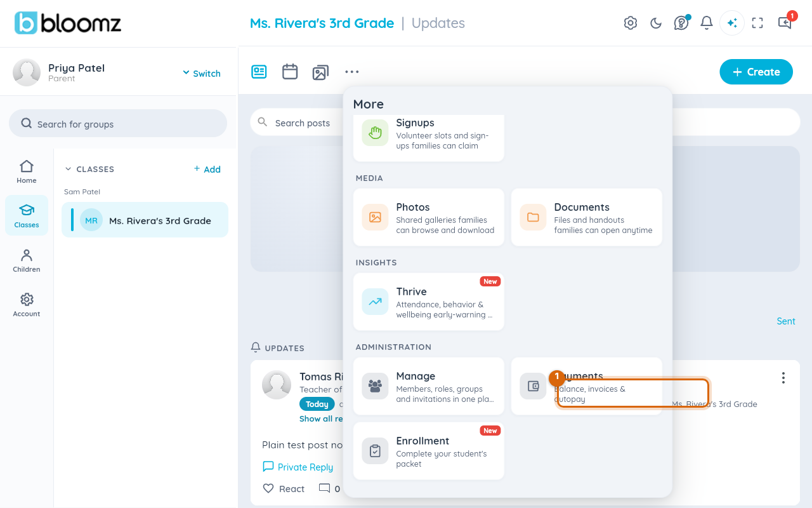Click the Show all link on the post
Image resolution: width=812 pixels, height=508 pixels.
tap(321, 418)
